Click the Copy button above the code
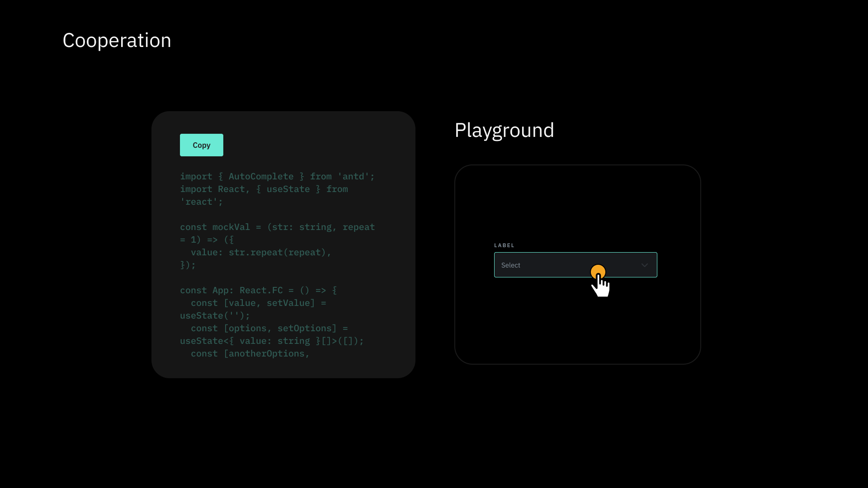The height and width of the screenshot is (488, 868). click(x=202, y=145)
